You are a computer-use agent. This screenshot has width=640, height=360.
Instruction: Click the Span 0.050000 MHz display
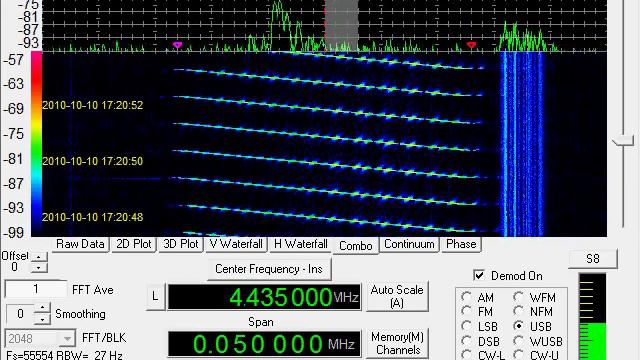click(x=264, y=344)
